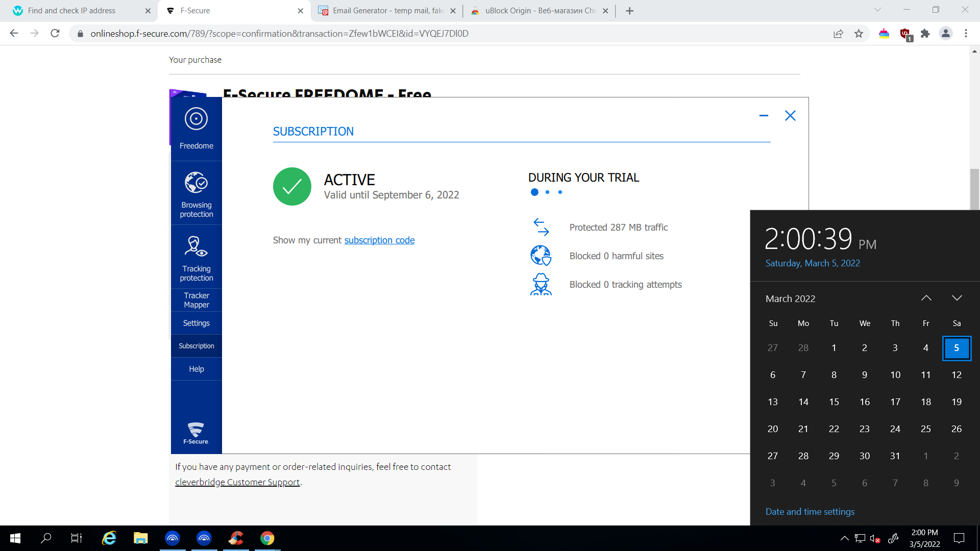Image resolution: width=980 pixels, height=551 pixels.
Task: Close the Freedome window with the X
Action: pyautogui.click(x=790, y=116)
